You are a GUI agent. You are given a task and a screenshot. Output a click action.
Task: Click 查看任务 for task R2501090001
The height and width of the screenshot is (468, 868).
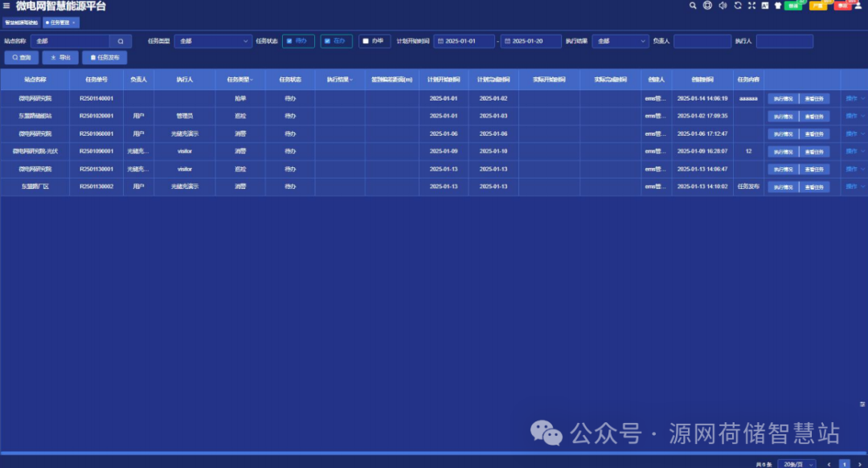pyautogui.click(x=814, y=152)
